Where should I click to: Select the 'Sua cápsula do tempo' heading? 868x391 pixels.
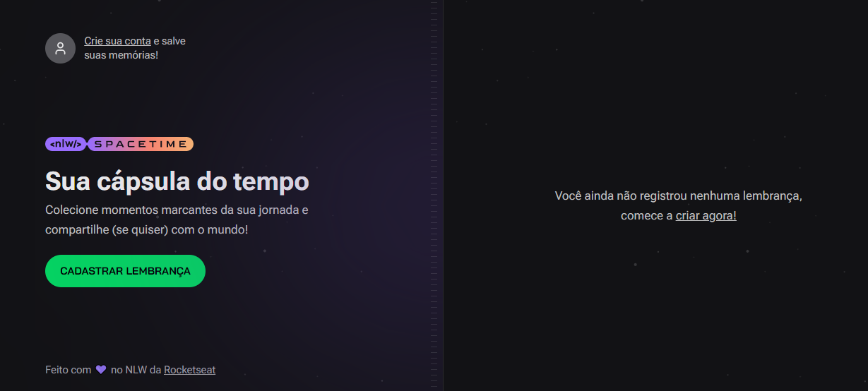tap(177, 181)
